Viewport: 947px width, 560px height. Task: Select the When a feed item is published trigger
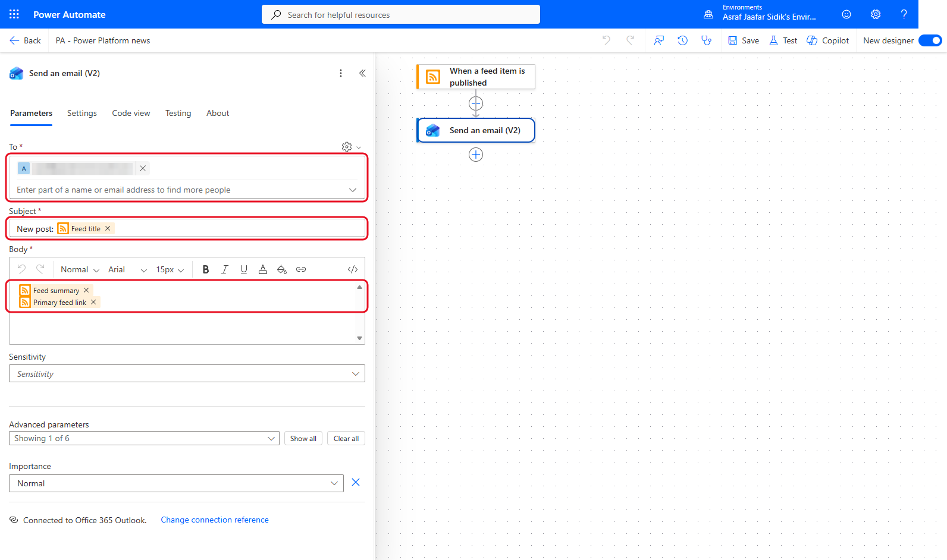[x=476, y=77]
